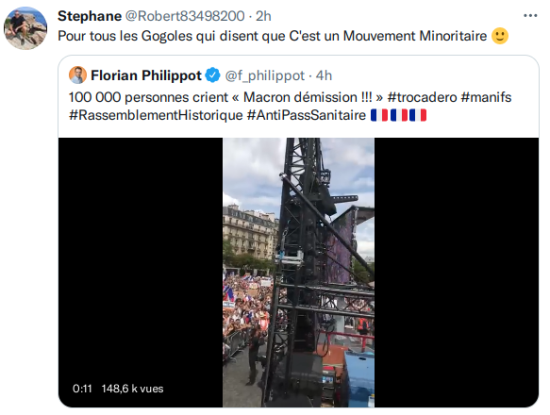Click the quoted tweet text about Macron démission
Screen dimensions: 550x415
(x=290, y=106)
